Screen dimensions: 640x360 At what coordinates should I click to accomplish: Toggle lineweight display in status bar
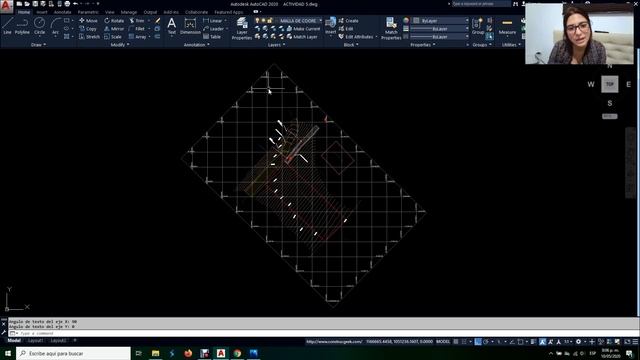[x=533, y=342]
